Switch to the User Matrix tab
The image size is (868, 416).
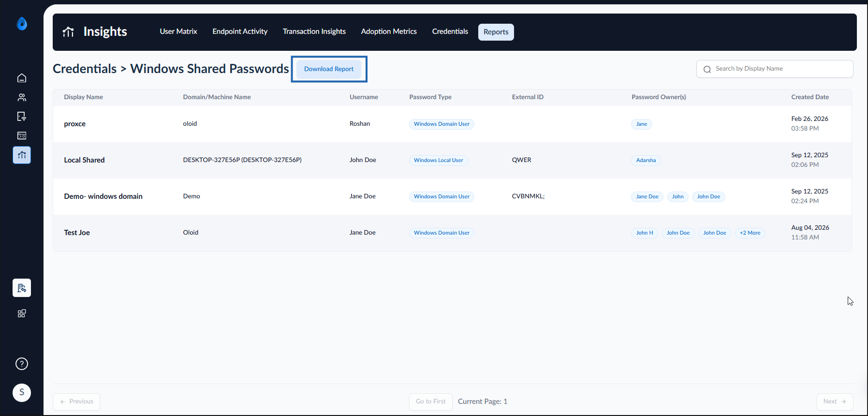point(178,31)
